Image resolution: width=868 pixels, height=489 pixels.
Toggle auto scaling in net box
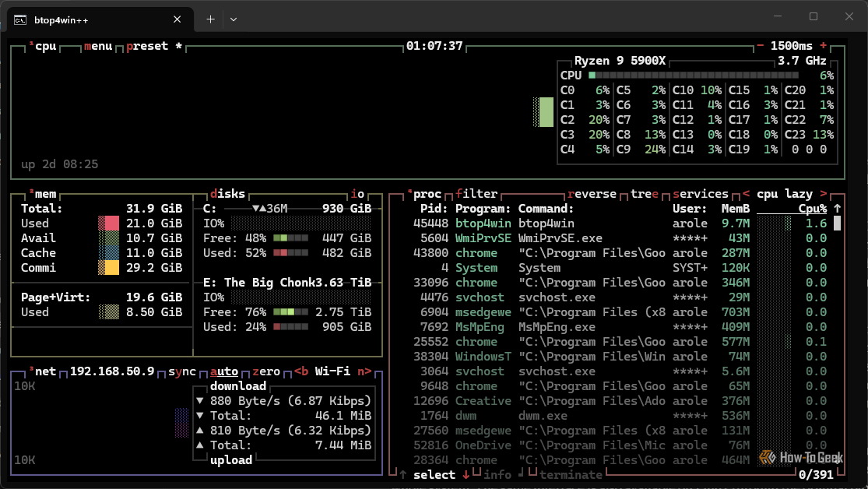click(x=224, y=371)
